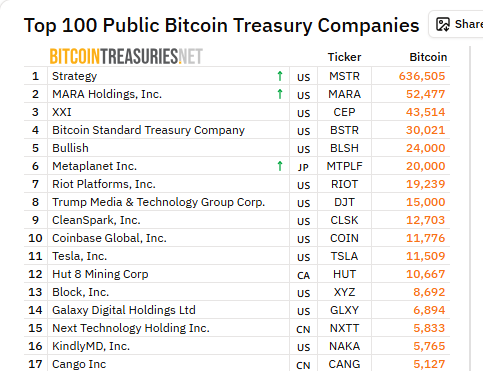Click the 636,505 bitcoin holdings value
The image size is (483, 371).
click(422, 76)
